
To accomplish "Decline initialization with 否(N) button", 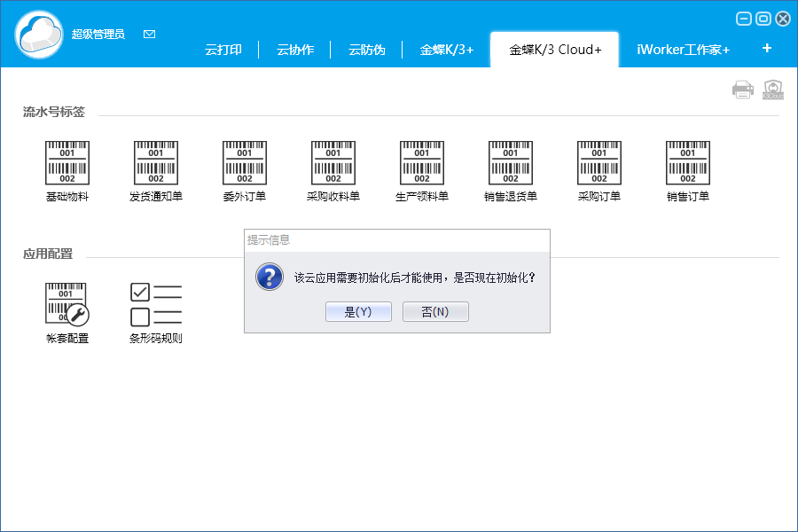I will click(435, 311).
